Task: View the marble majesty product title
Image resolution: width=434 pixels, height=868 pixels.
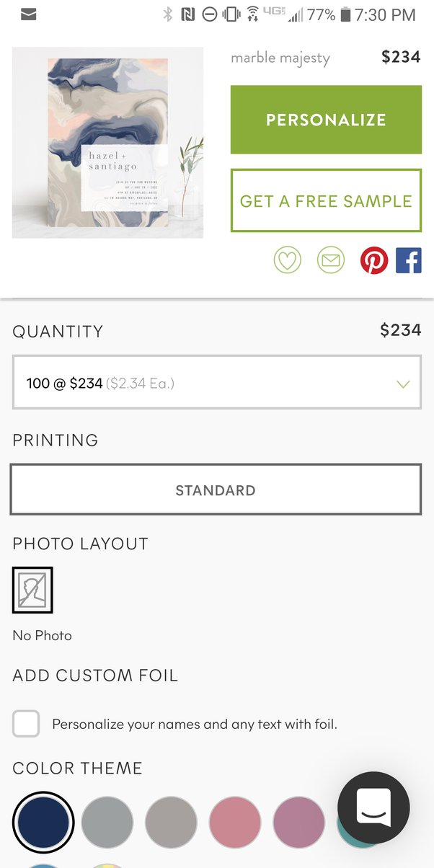Action: point(280,58)
